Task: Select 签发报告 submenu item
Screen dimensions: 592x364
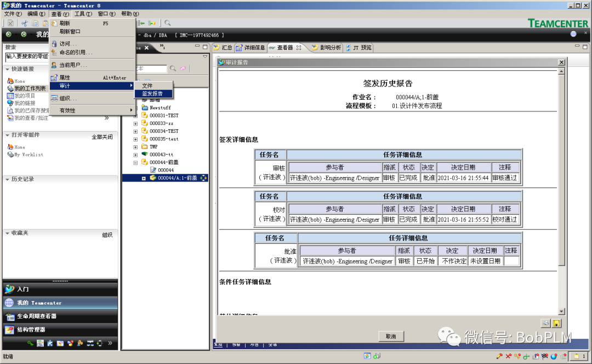Action: click(153, 94)
